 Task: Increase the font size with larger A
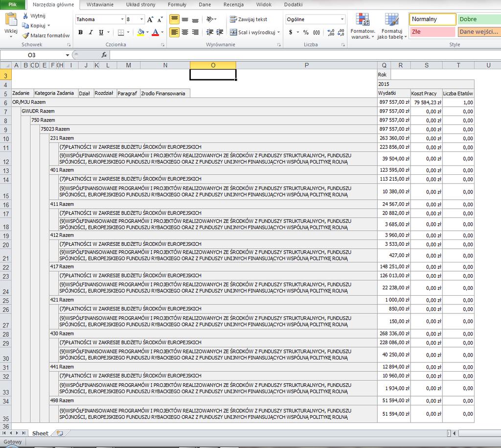(150, 20)
